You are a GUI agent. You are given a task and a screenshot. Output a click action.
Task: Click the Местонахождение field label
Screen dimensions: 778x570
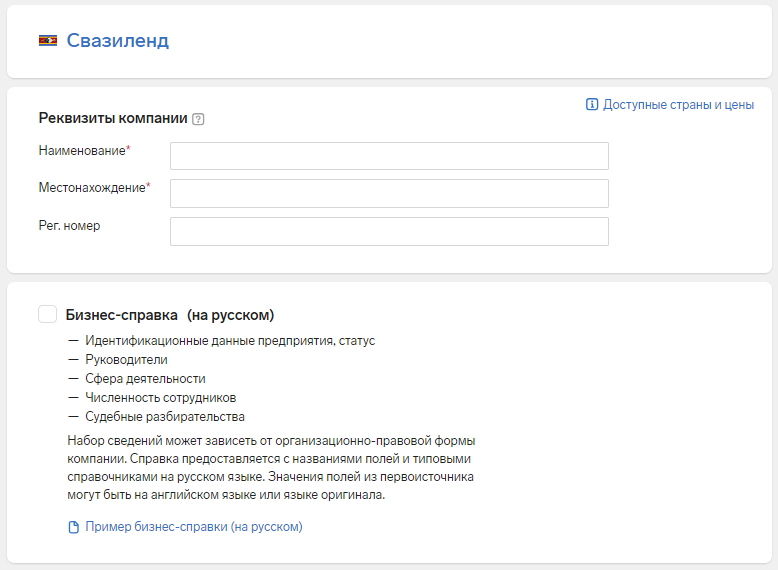click(94, 188)
